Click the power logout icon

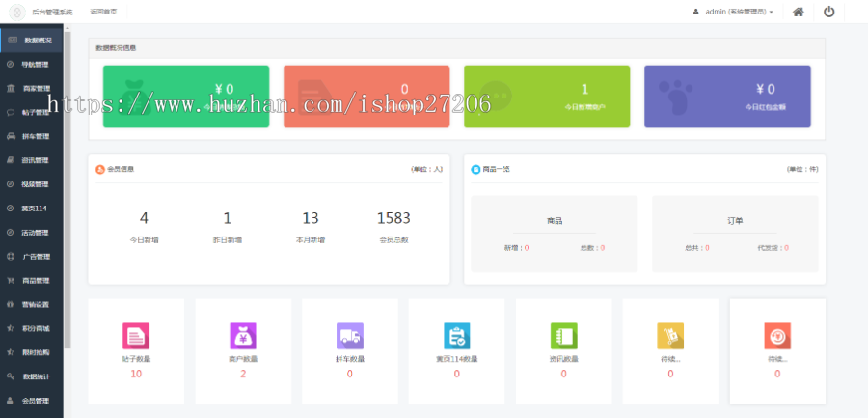(x=828, y=12)
